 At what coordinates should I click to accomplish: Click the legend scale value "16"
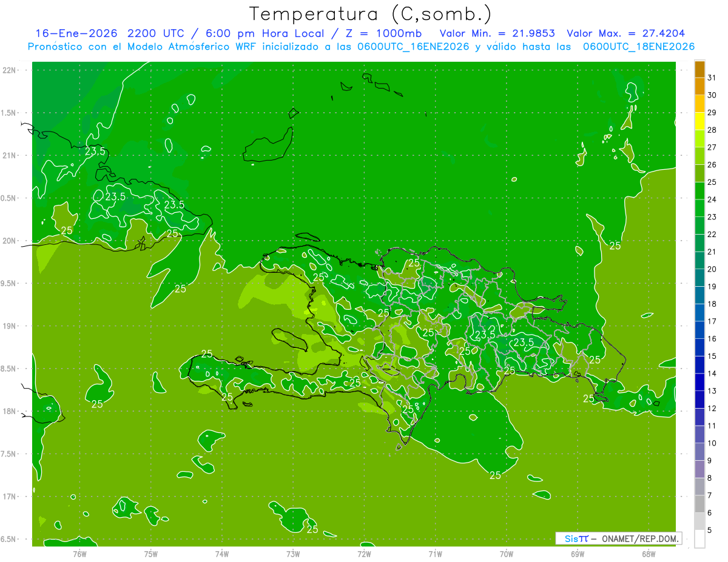(712, 339)
